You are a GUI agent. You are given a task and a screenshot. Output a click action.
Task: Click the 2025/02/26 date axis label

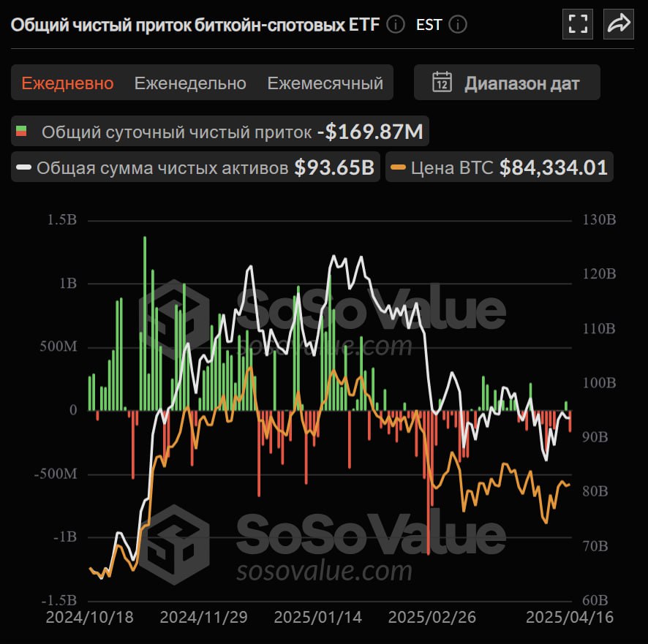click(x=432, y=617)
